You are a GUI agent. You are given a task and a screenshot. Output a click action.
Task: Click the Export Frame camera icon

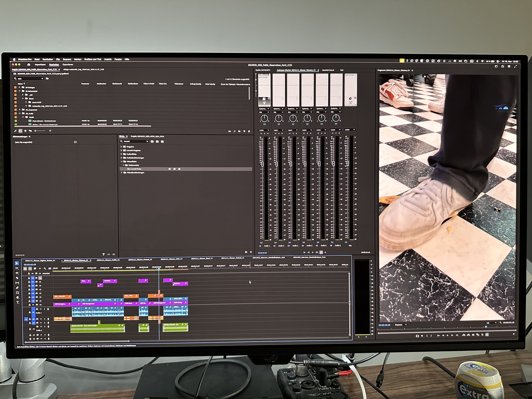473,335
